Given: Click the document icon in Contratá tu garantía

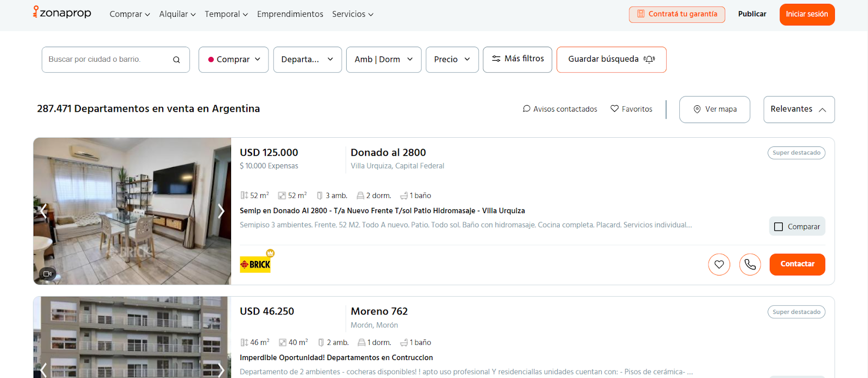Looking at the screenshot, I should (641, 14).
